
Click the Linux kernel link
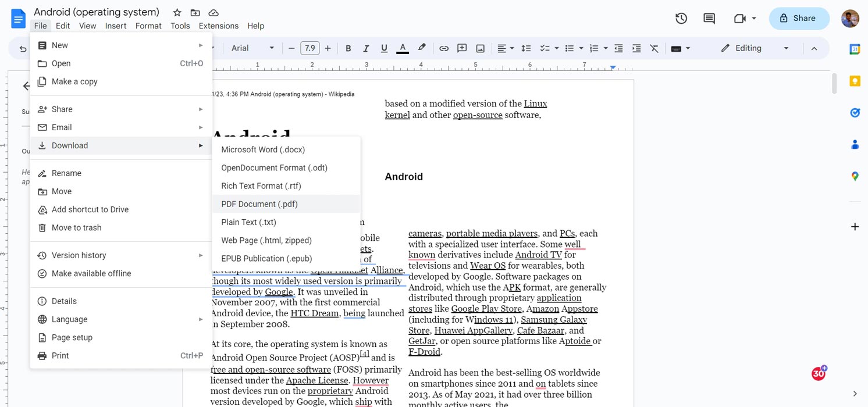(466, 109)
